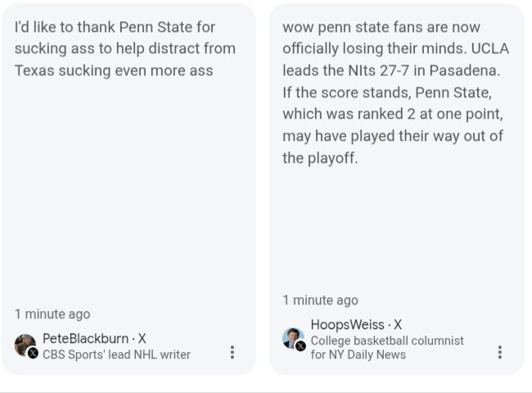The width and height of the screenshot is (532, 393).
Task: Open the post thanking Penn State
Action: (124, 49)
